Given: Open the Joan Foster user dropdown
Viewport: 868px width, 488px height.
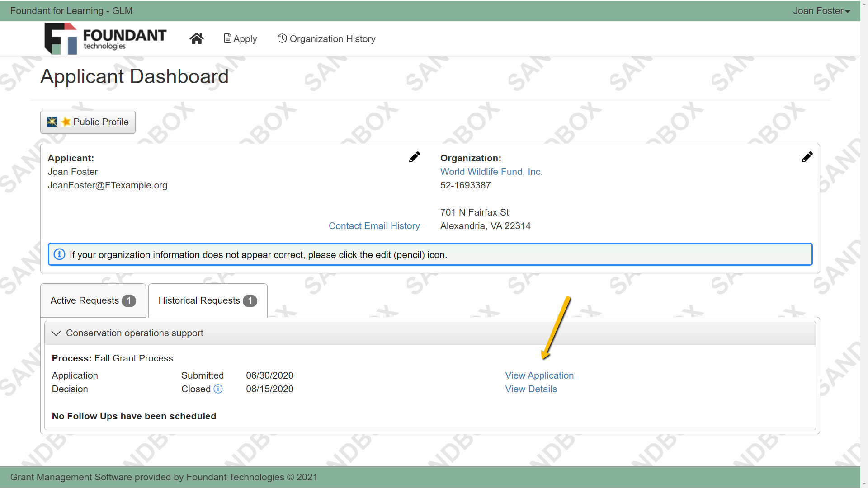Looking at the screenshot, I should point(821,11).
